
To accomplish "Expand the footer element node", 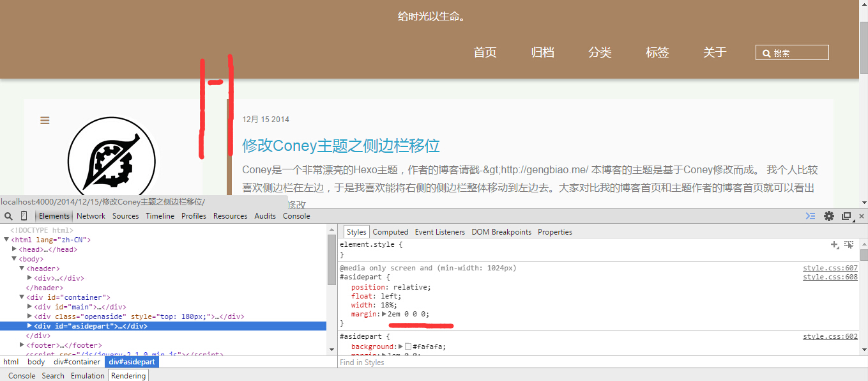I will 22,345.
